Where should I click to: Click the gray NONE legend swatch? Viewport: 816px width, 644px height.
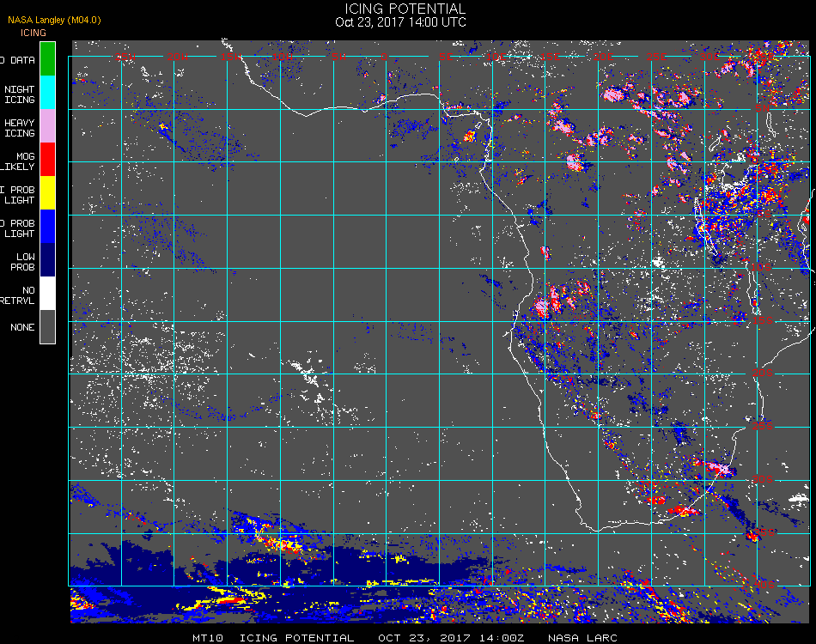[x=47, y=326]
